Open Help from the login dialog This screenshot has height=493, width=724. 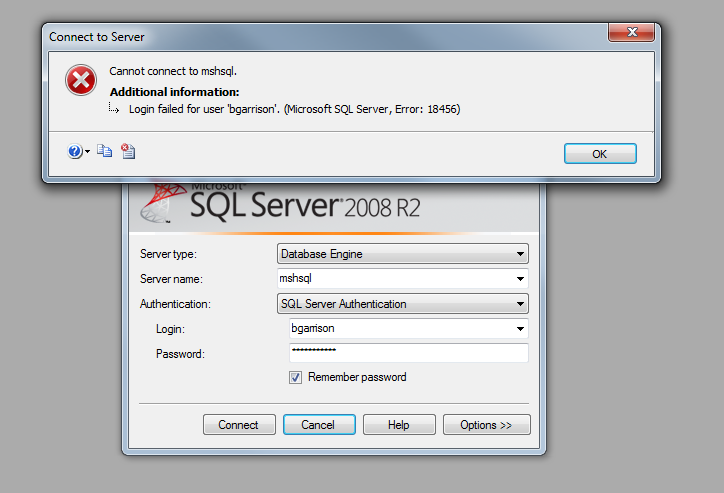(399, 425)
